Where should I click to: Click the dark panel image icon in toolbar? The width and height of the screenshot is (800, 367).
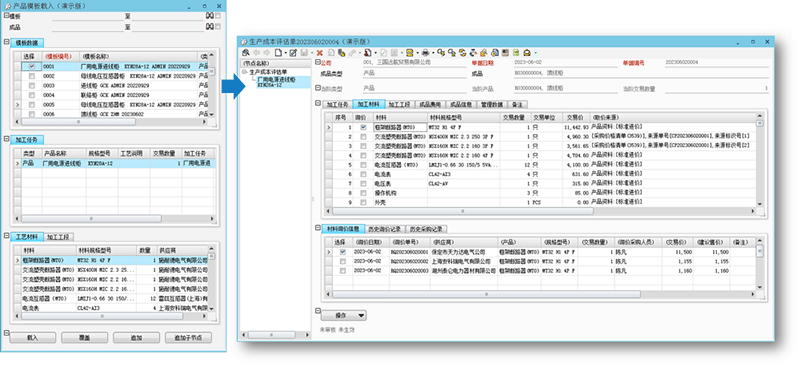coord(505,53)
